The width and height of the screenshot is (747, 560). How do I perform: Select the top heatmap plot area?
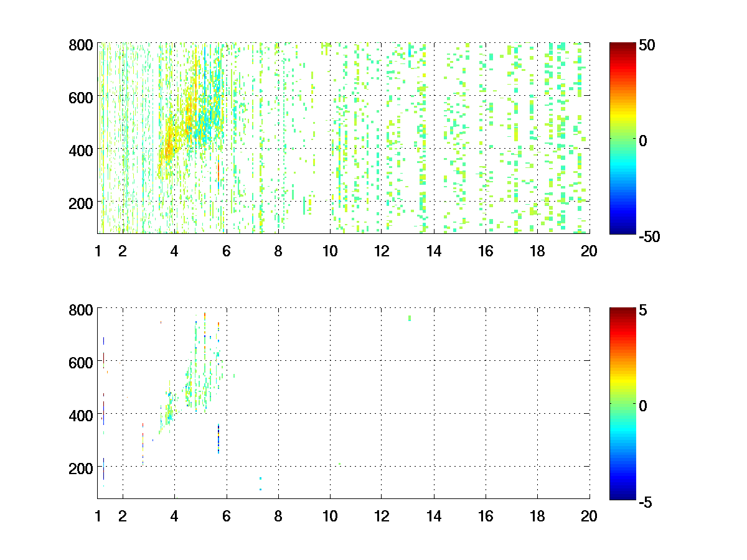[x=344, y=138]
